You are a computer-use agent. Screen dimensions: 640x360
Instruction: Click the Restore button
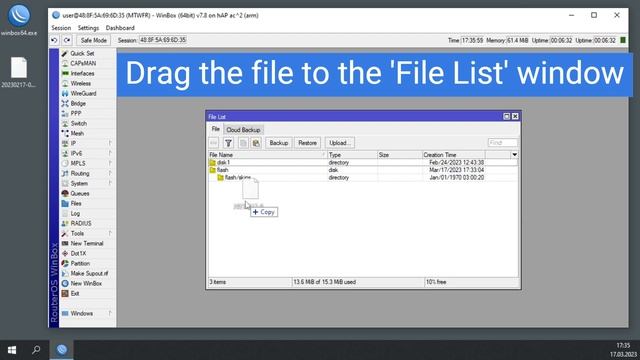click(307, 143)
